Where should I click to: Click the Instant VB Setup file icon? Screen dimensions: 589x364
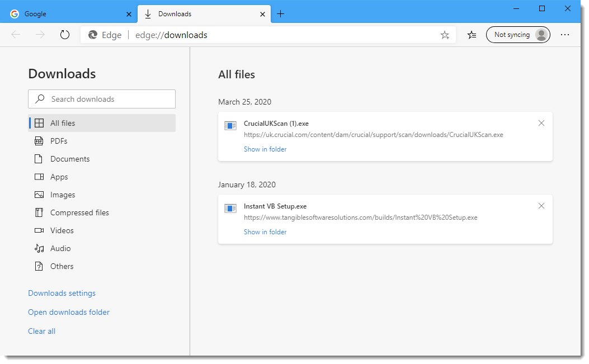coord(230,208)
